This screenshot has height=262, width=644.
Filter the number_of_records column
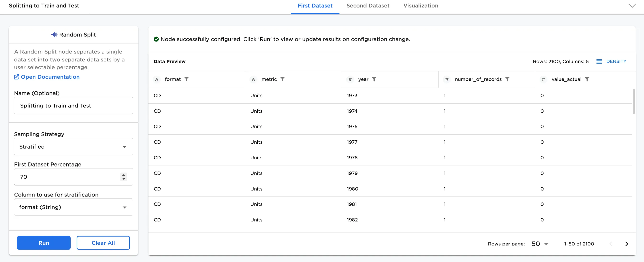[508, 79]
